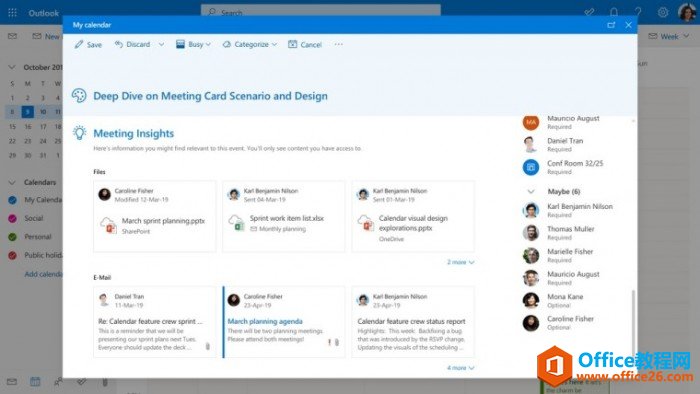Open the People icon in bottom bar

pos(58,382)
